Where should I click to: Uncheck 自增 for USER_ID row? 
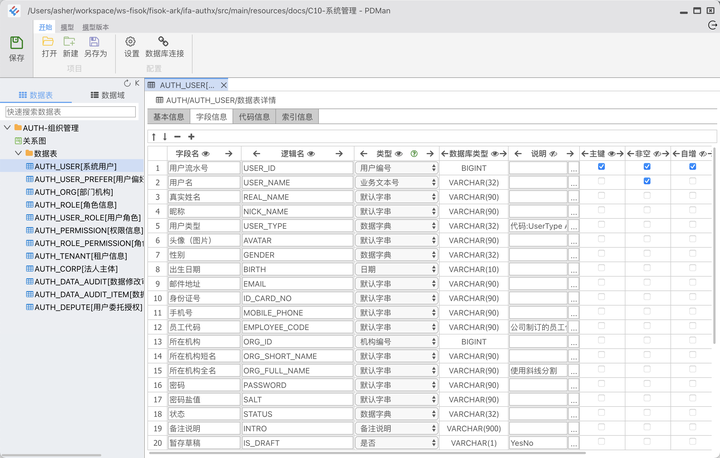click(x=692, y=166)
